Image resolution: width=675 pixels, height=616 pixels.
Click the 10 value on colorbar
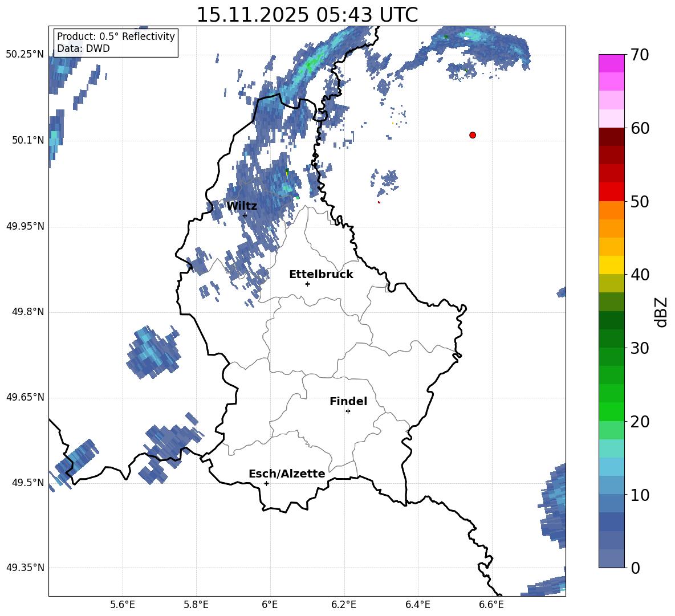(x=640, y=495)
